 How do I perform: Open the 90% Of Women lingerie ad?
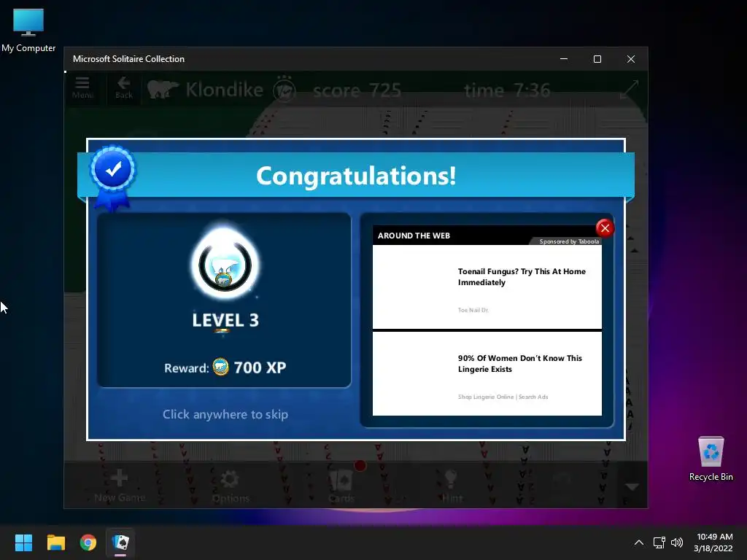coord(487,374)
